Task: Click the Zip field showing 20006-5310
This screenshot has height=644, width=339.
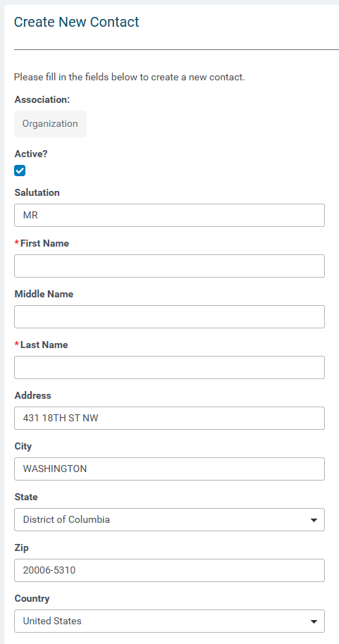Action: click(x=169, y=570)
